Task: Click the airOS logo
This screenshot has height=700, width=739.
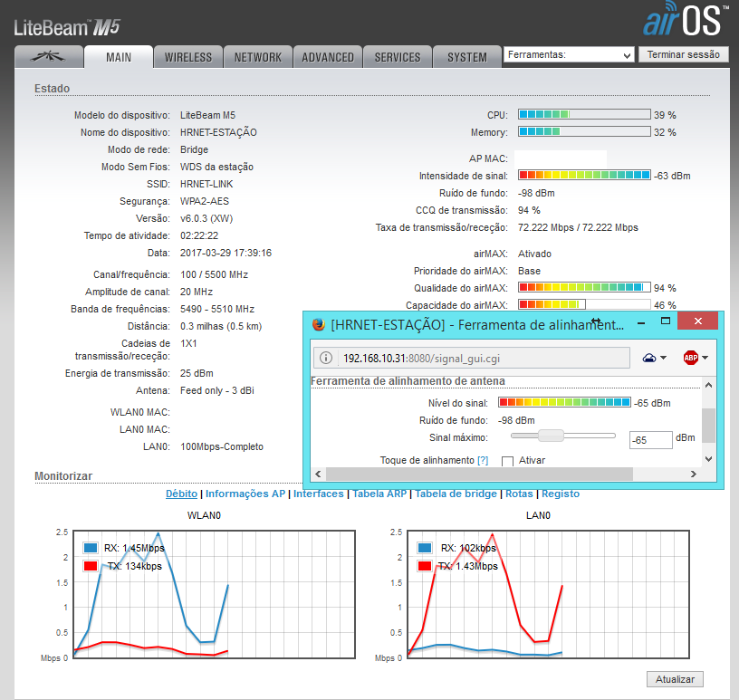Action: [x=685, y=19]
